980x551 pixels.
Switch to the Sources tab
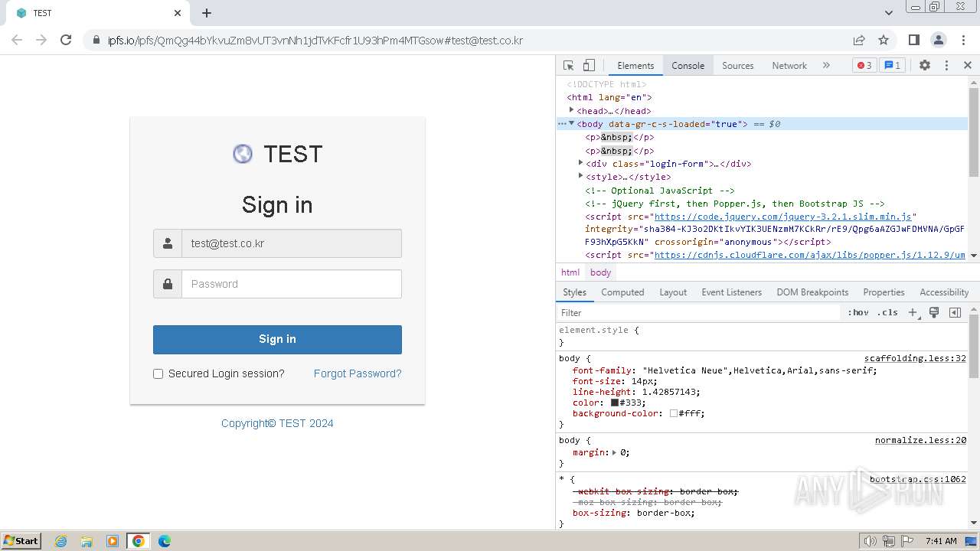click(738, 66)
